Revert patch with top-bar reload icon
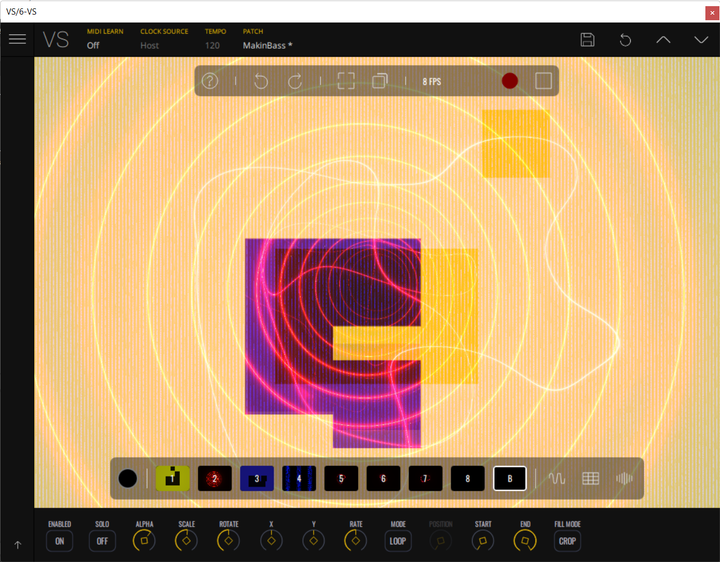Image resolution: width=720 pixels, height=562 pixels. pyautogui.click(x=625, y=40)
